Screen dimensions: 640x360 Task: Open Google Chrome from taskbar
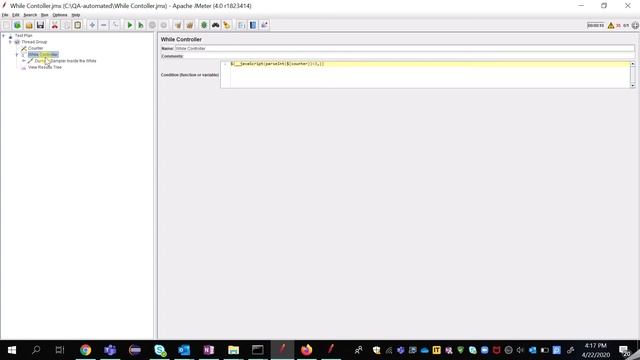pyautogui.click(x=85, y=350)
